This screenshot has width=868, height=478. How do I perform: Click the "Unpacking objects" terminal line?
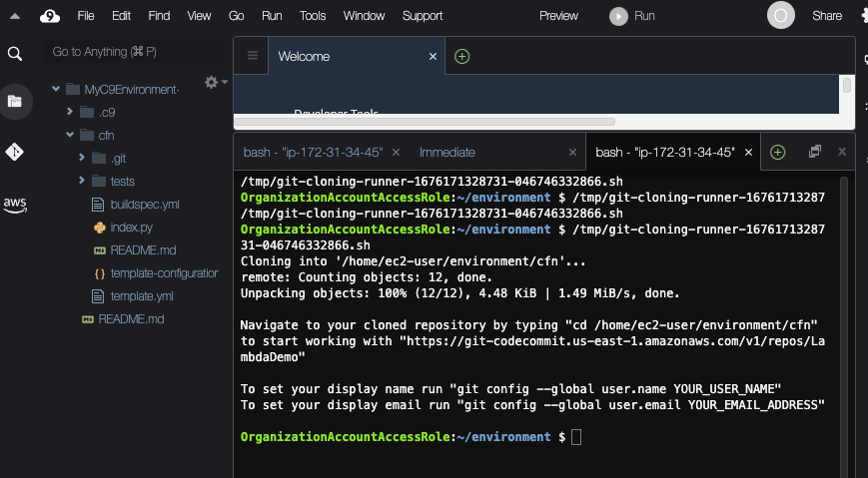coord(460,293)
